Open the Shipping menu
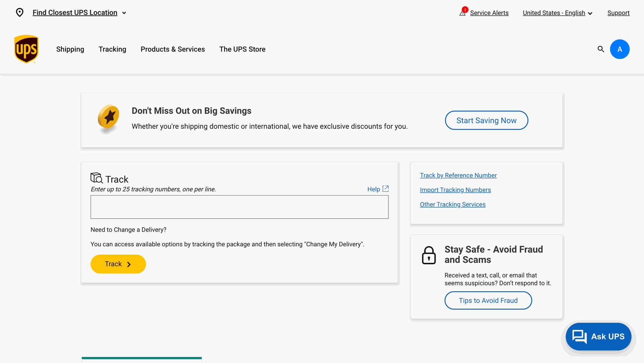This screenshot has height=363, width=644. click(x=70, y=49)
